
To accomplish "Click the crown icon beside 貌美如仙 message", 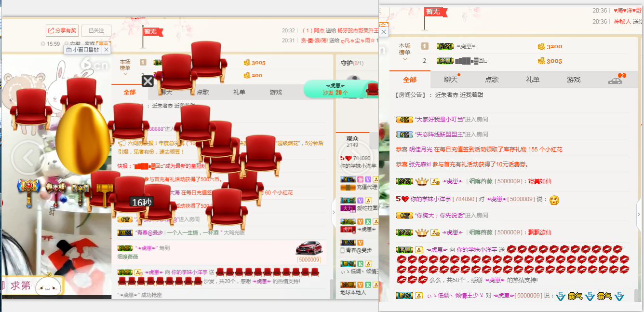I will coord(422,181).
